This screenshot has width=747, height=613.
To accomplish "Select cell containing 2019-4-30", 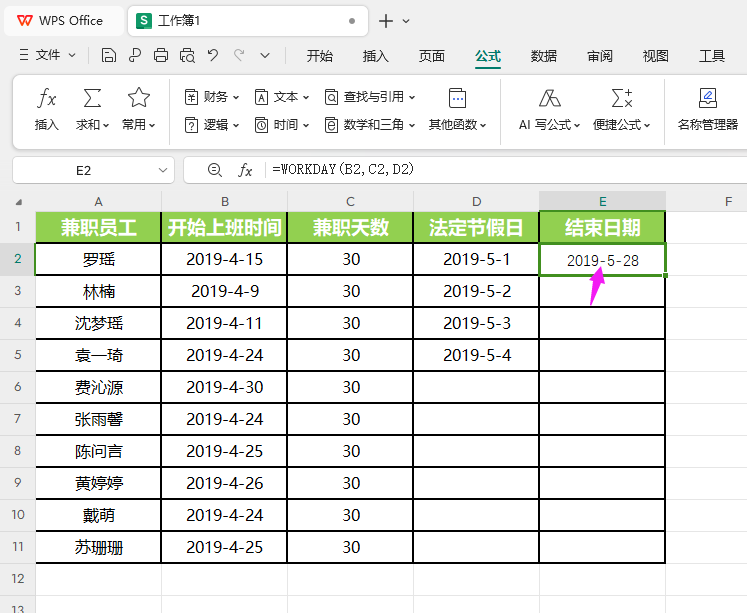I will click(x=224, y=387).
